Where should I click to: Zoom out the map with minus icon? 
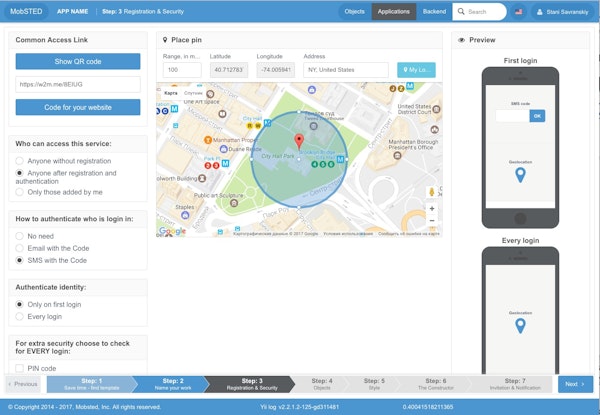click(432, 221)
